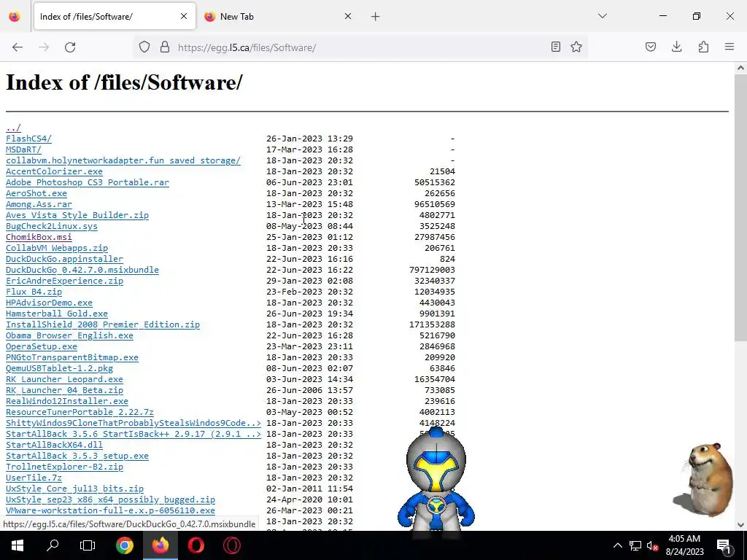The image size is (747, 560).
Task: Save page to Pocket
Action: pos(651,47)
